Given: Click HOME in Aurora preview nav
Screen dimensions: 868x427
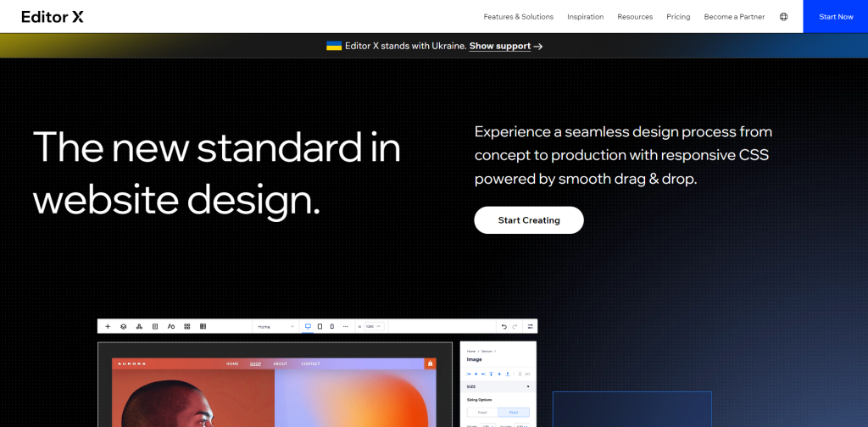Looking at the screenshot, I should click(x=232, y=363).
